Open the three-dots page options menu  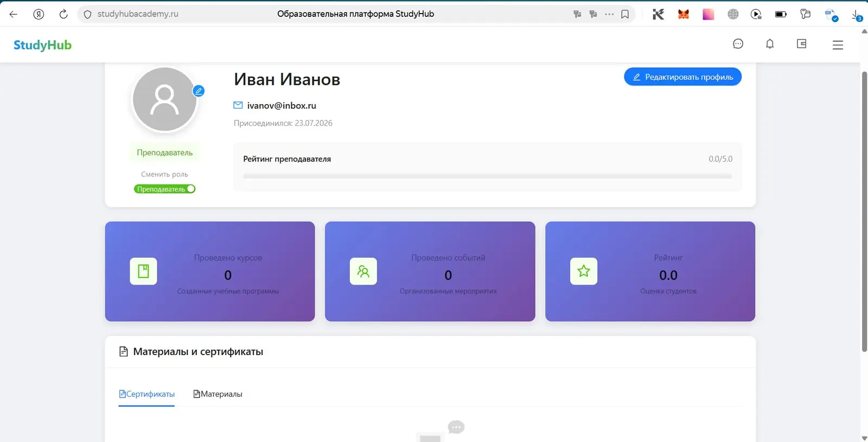click(609, 14)
